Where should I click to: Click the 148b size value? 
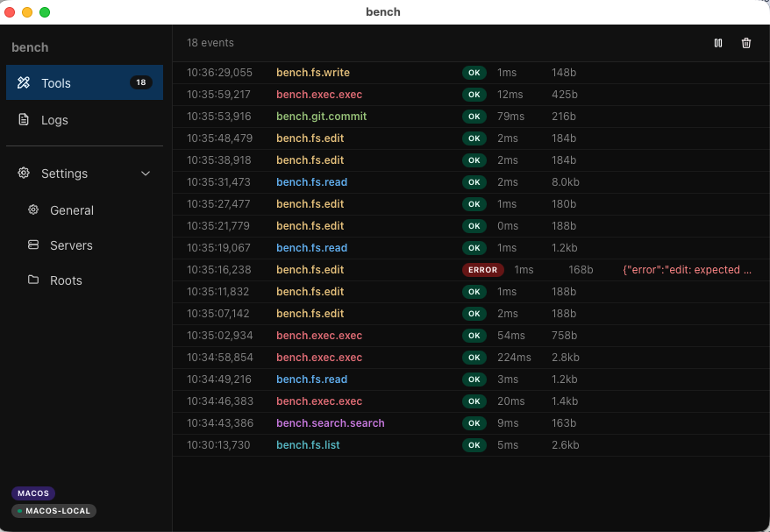[x=564, y=73]
